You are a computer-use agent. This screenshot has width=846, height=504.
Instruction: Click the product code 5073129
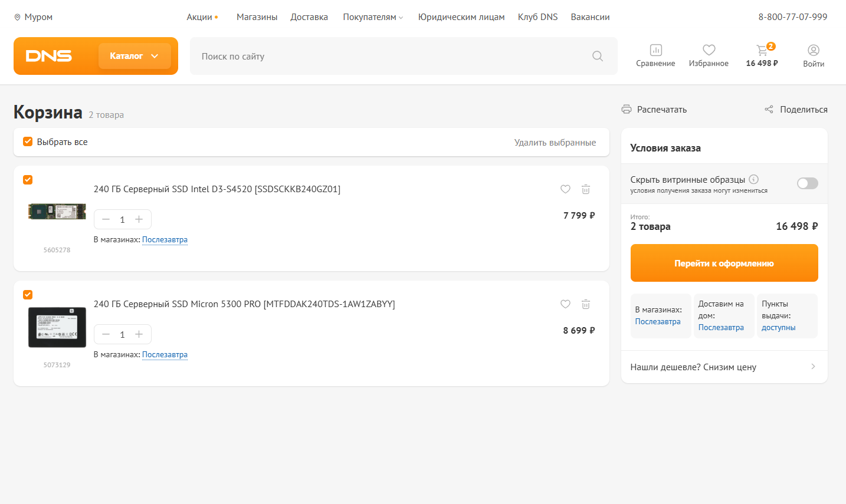tap(57, 365)
